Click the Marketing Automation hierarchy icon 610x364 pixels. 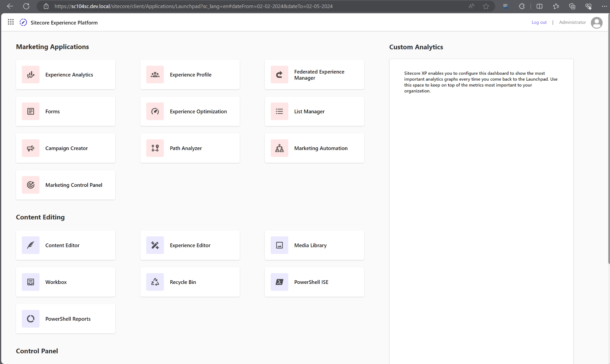coord(279,148)
